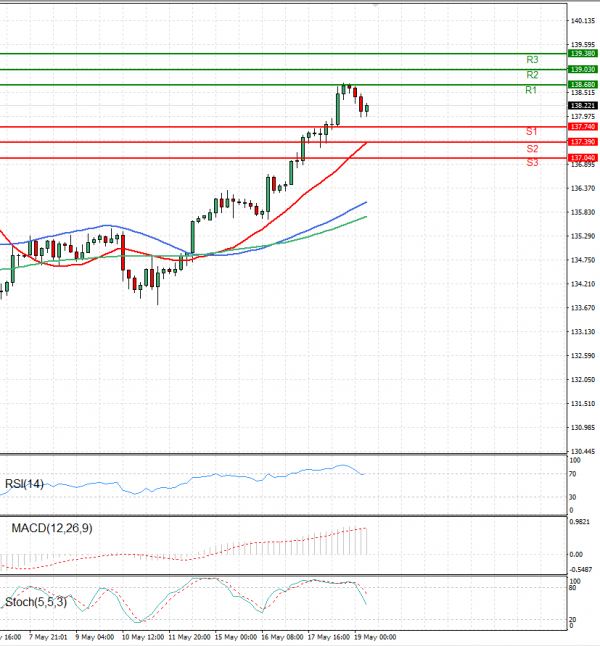This screenshot has width=600, height=646.
Task: Select the current price 138.221 tag
Action: point(582,106)
